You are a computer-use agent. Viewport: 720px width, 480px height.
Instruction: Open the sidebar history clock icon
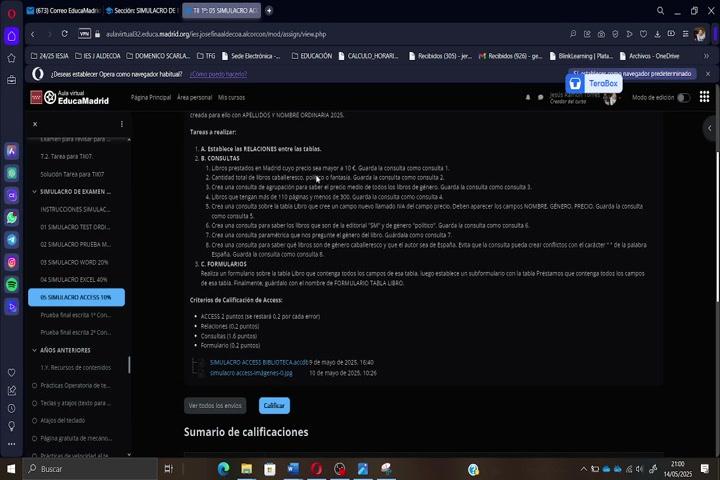pos(11,408)
